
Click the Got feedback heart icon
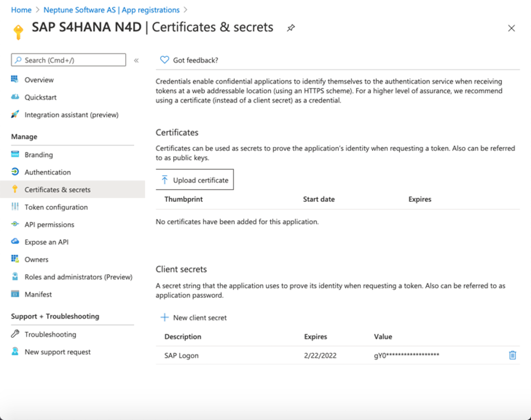(164, 60)
